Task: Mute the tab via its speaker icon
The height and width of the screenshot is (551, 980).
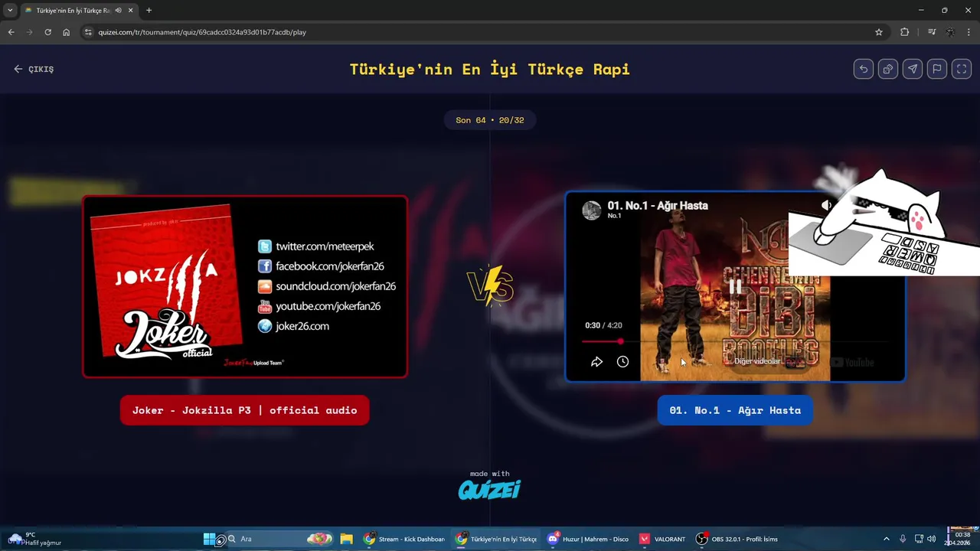Action: (x=118, y=11)
